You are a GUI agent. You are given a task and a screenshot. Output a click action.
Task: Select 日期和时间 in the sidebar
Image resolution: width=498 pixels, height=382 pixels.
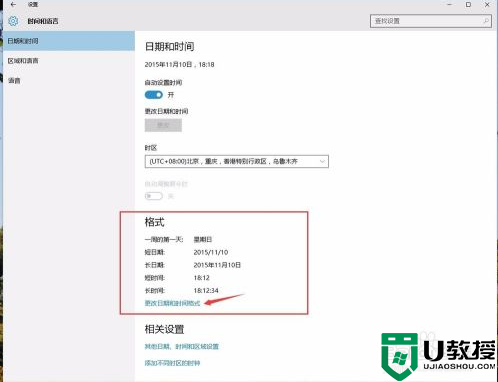69,41
